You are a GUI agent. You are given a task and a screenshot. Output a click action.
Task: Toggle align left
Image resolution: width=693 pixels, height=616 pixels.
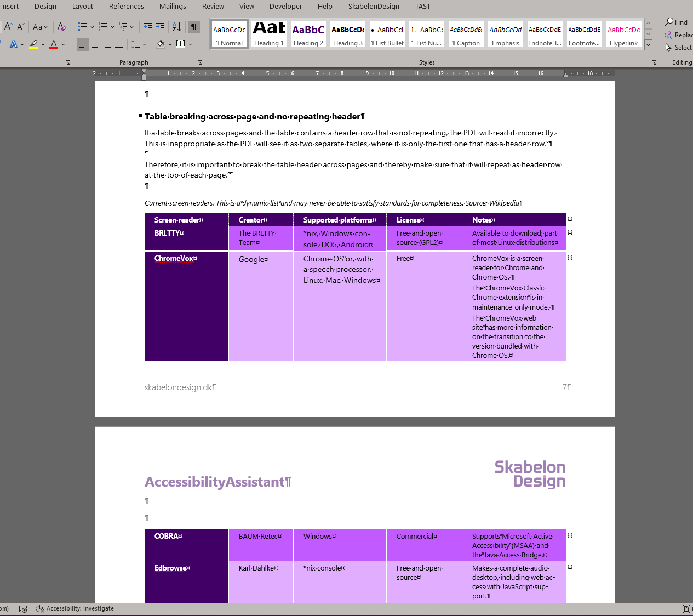tap(82, 44)
